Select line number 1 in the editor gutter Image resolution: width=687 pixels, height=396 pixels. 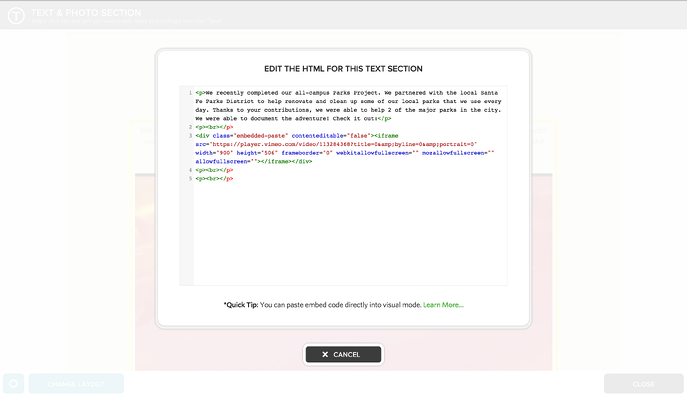click(x=190, y=93)
